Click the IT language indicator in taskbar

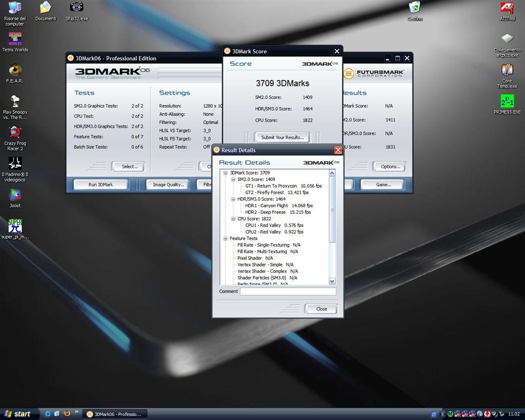point(434,414)
